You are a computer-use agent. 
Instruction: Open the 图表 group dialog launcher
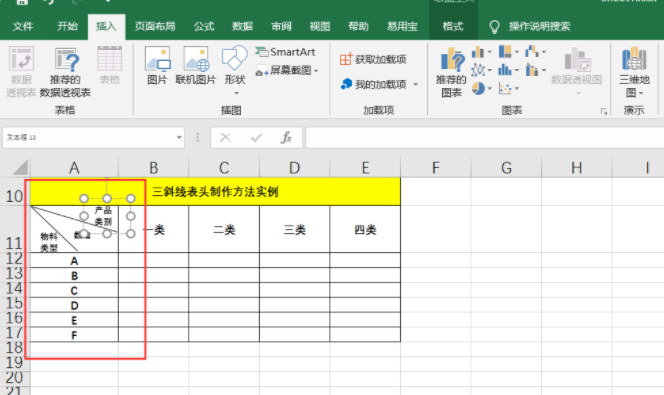point(603,111)
